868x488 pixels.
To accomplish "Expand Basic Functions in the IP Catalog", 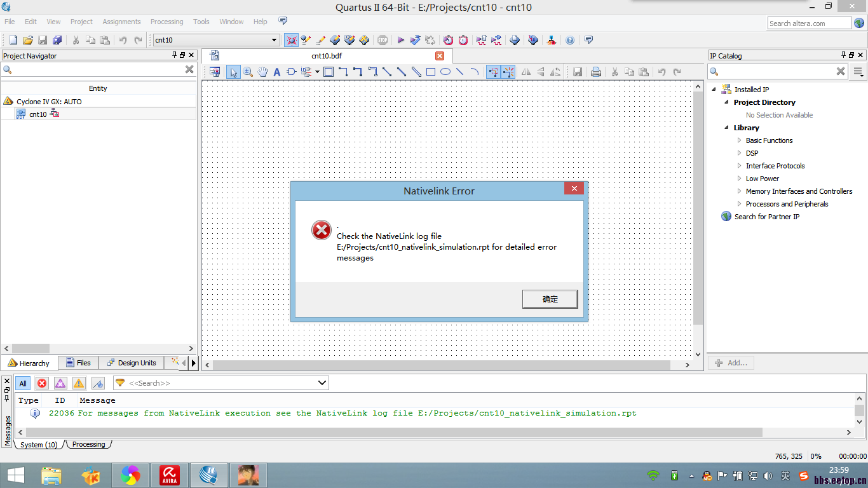I will [739, 140].
